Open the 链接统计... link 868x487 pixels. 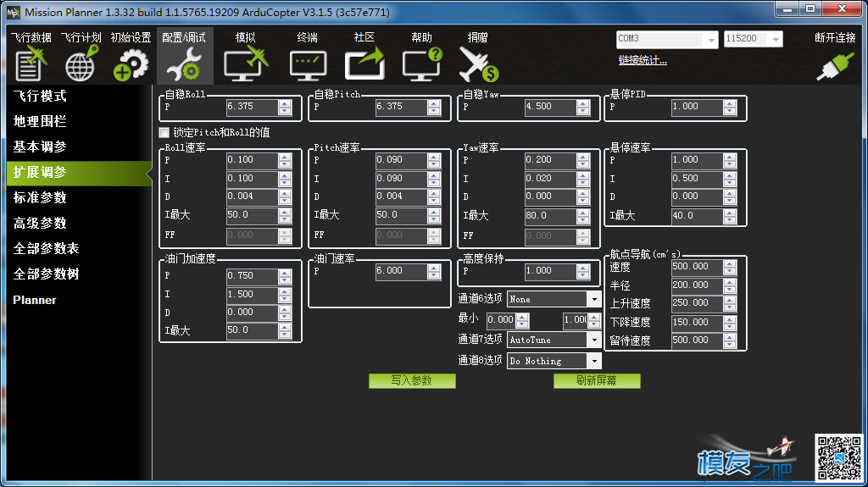tap(643, 60)
